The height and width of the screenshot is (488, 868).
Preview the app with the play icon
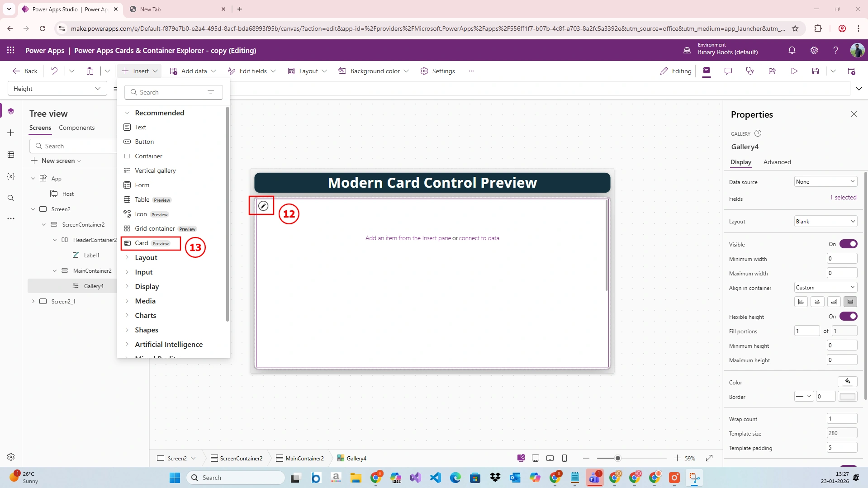(x=794, y=71)
